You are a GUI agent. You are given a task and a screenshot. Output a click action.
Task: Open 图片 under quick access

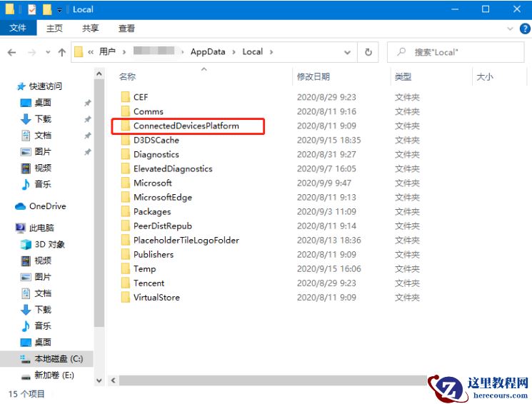coord(43,151)
